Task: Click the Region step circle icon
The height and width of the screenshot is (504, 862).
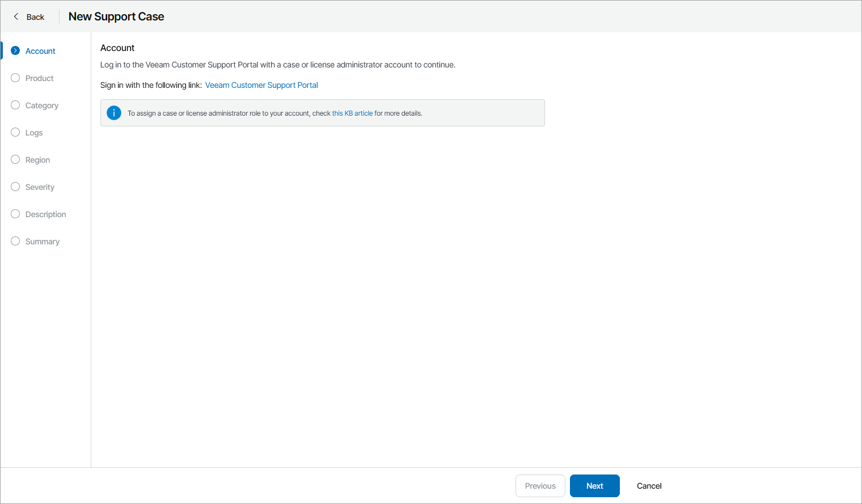Action: point(15,159)
